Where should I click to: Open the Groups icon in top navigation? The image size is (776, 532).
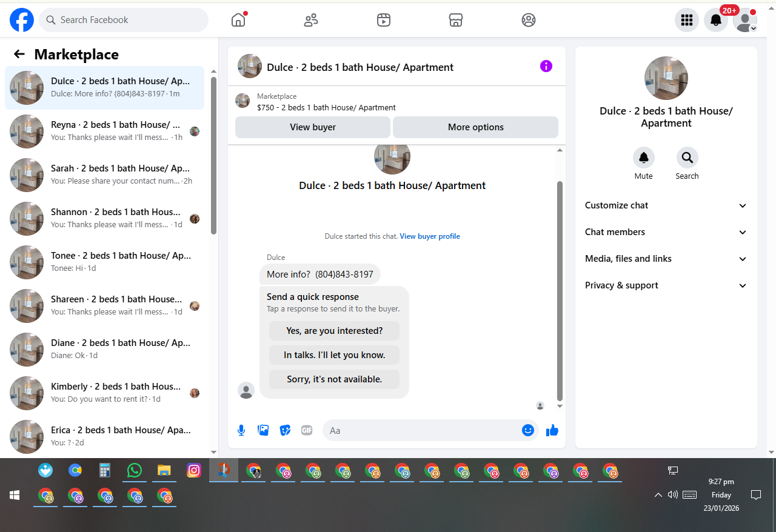[529, 20]
